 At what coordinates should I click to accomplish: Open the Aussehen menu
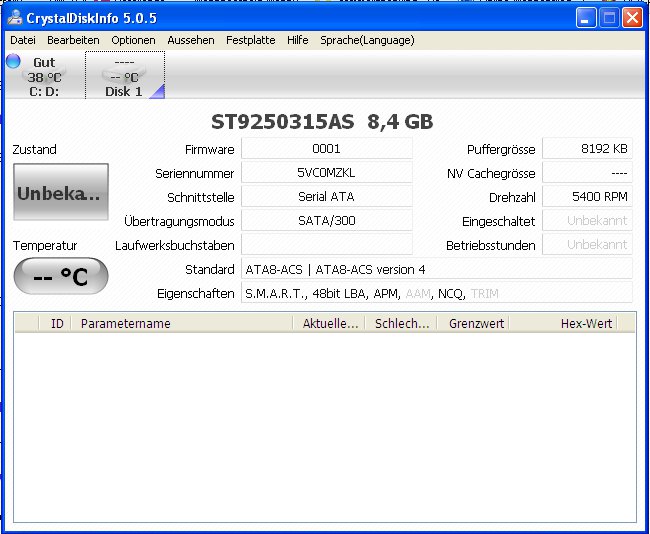(191, 40)
